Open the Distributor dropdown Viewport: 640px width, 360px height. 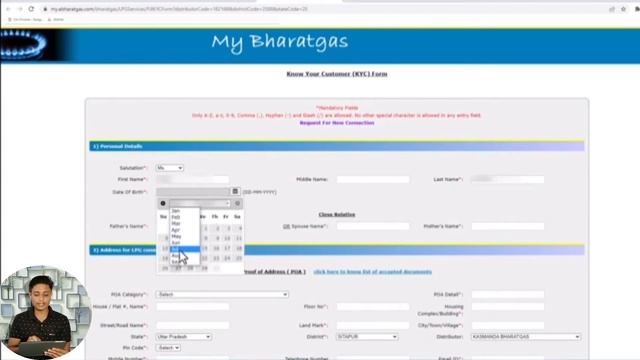click(526, 337)
